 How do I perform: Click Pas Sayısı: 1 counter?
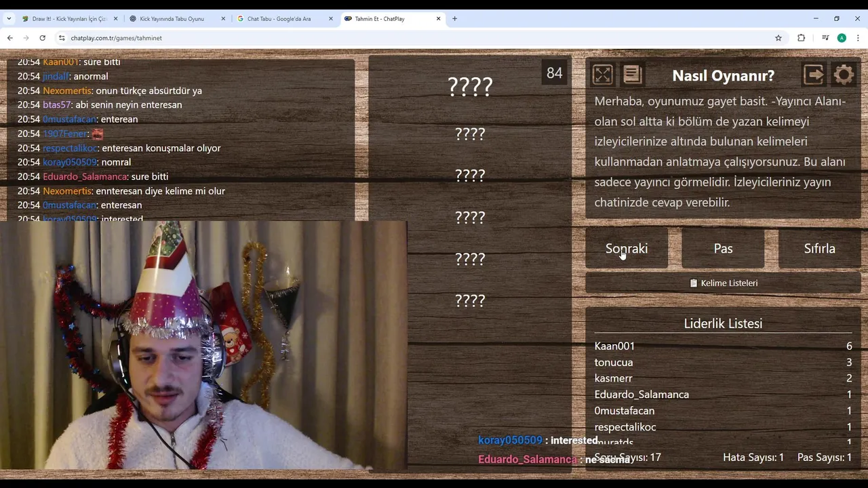(825, 457)
